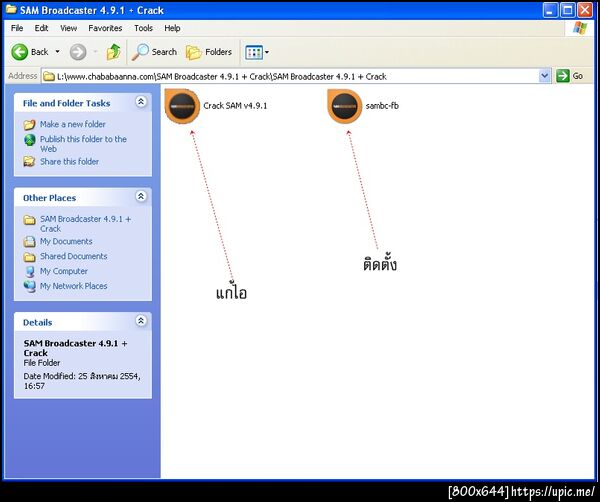Screen dimensions: 600x502
Task: Click the Publish to Web globe icon
Action: pyautogui.click(x=29, y=140)
